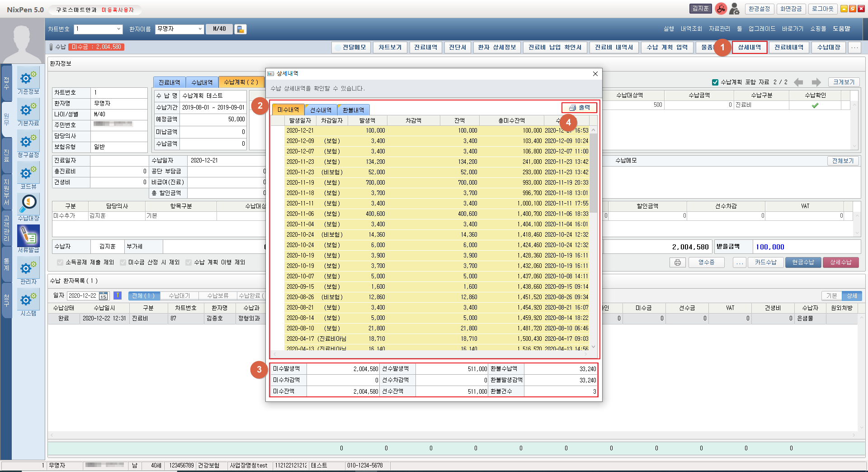
Task: Open the 청구설정 sidebar icon
Action: point(28,142)
